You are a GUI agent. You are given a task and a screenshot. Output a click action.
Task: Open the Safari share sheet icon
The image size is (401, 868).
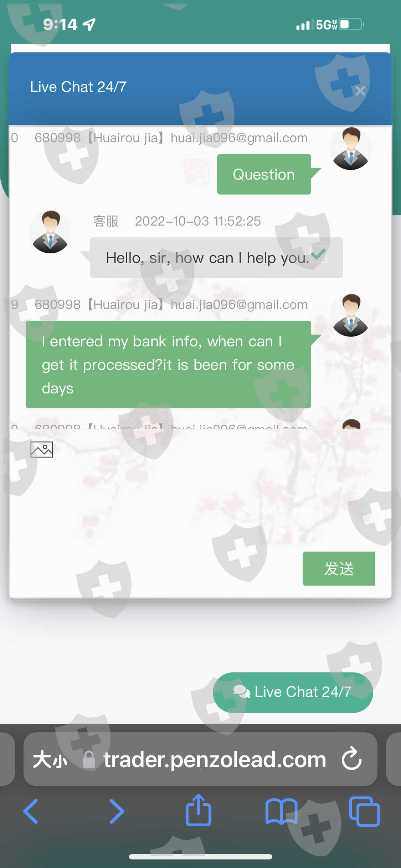click(x=199, y=810)
